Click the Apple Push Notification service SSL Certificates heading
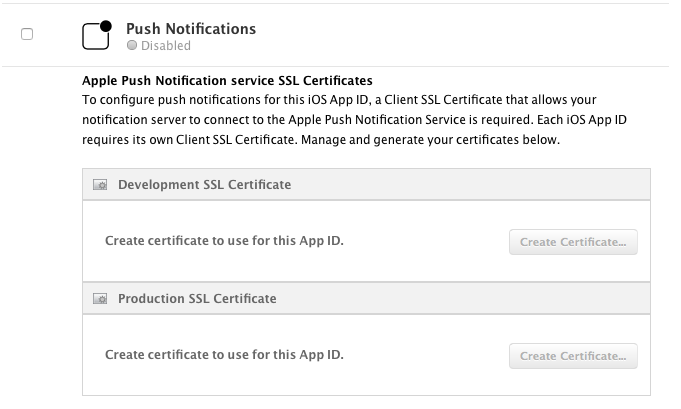681x409 pixels. (x=227, y=81)
